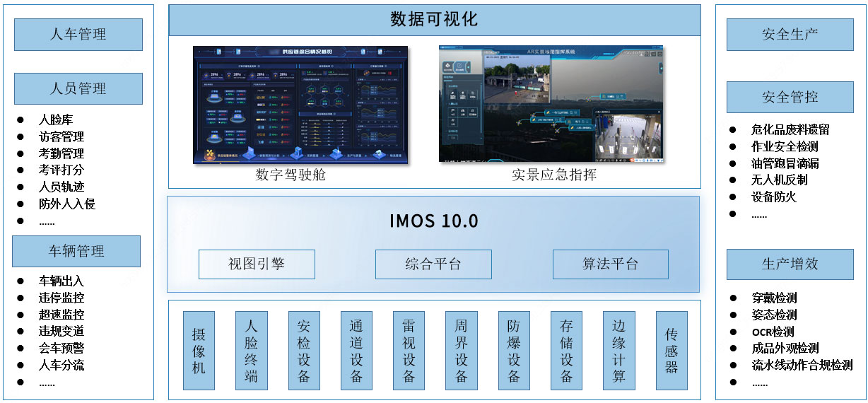Screen dimensions: 868x403
Task: Select the 访客管理 list item
Action: (x=61, y=136)
